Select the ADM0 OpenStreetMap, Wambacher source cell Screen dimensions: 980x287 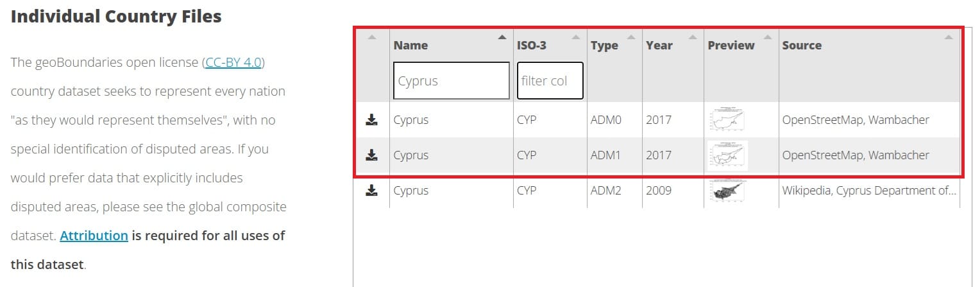(856, 120)
